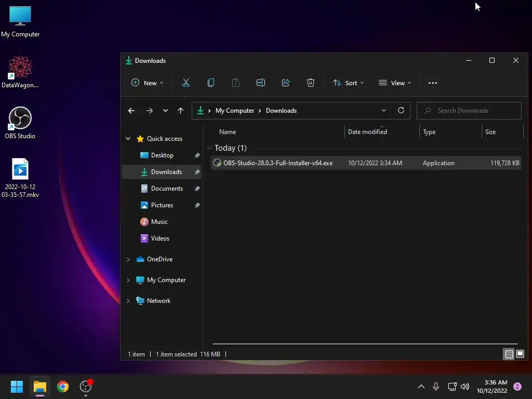Click File Explorer in the taskbar

[x=39, y=387]
